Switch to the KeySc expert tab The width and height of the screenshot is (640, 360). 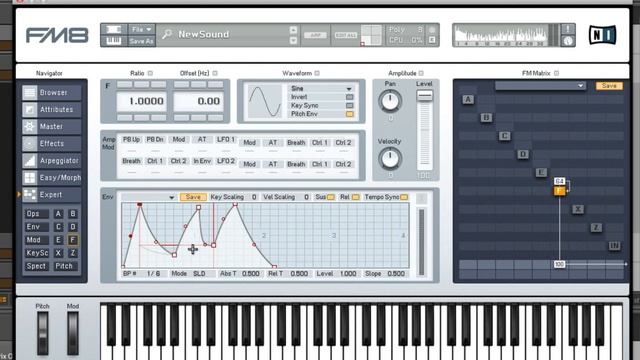pyautogui.click(x=36, y=253)
